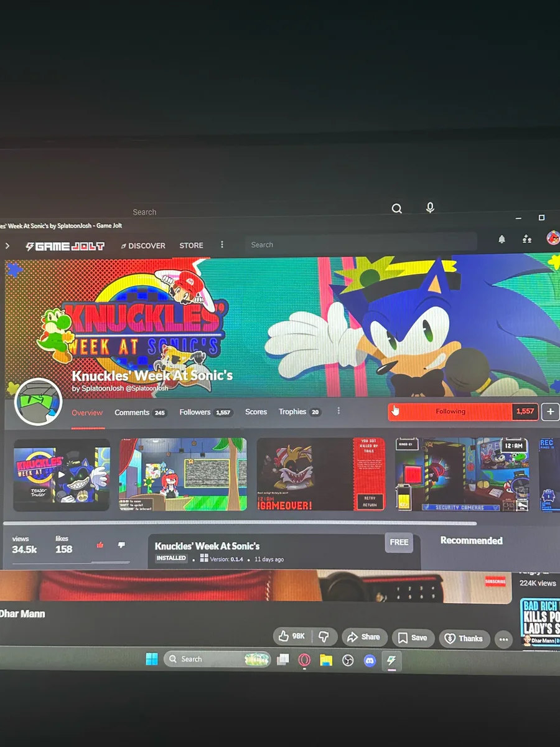Viewport: 560px width, 747px height.
Task: Open the friends list icon
Action: (527, 239)
